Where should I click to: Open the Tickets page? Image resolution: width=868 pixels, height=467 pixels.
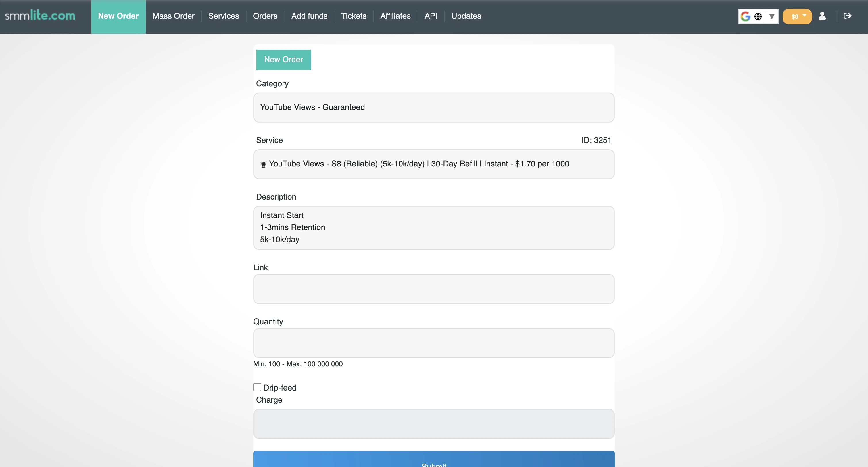click(354, 16)
